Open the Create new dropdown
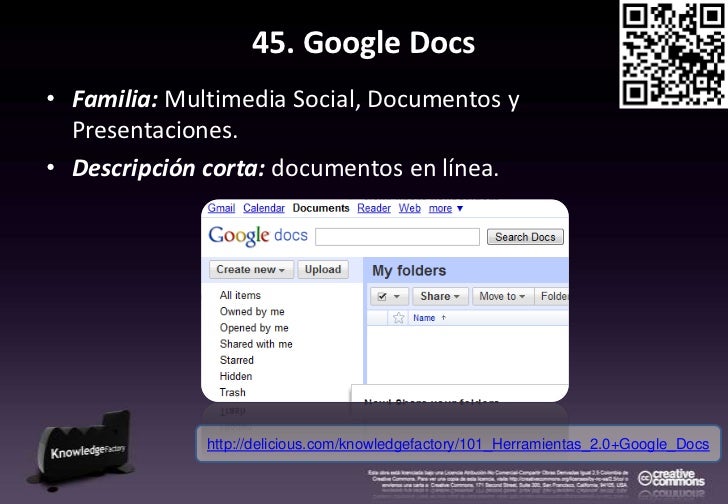Image resolution: width=728 pixels, height=504 pixels. point(251,270)
